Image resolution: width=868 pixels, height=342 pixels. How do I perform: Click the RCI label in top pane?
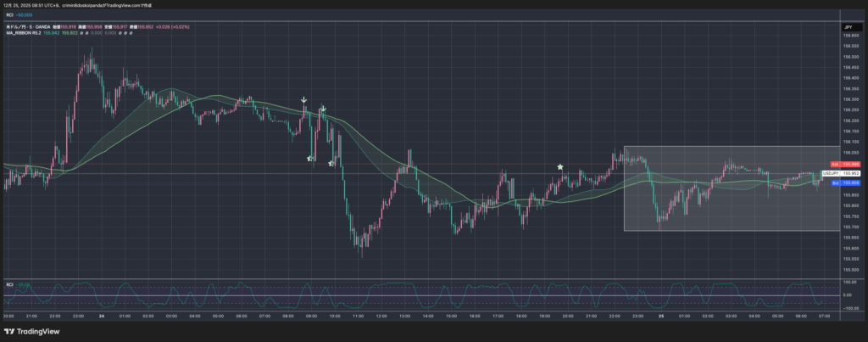[x=10, y=14]
